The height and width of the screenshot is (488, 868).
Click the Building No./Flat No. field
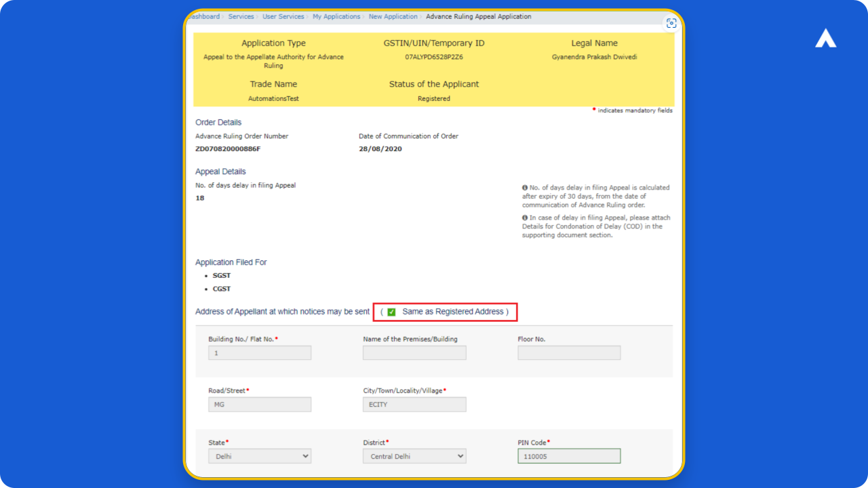click(x=260, y=352)
